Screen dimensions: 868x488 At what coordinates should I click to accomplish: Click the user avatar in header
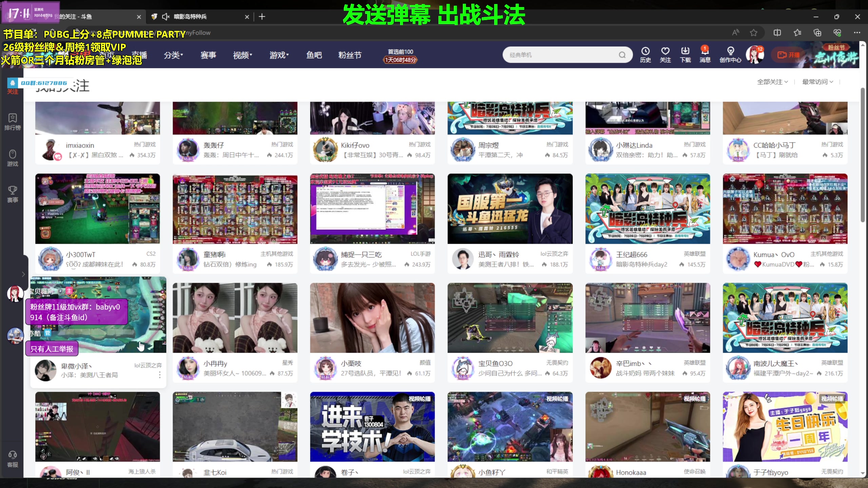click(754, 55)
